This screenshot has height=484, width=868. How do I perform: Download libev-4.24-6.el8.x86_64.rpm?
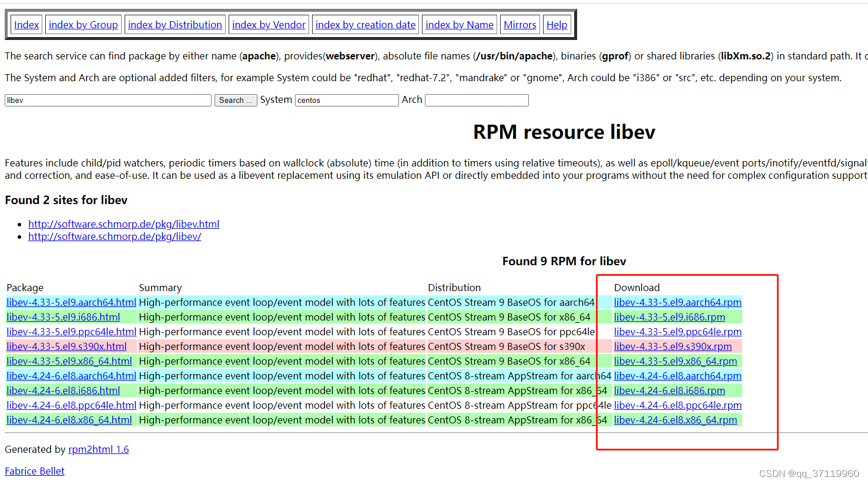click(x=675, y=420)
